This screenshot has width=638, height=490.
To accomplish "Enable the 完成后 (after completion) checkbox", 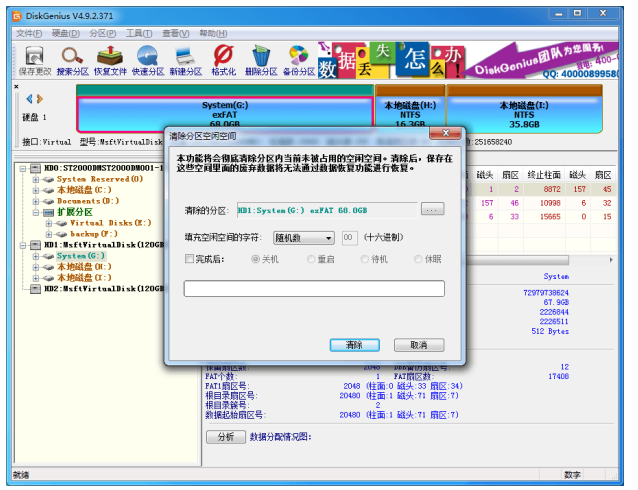I will pos(189,259).
